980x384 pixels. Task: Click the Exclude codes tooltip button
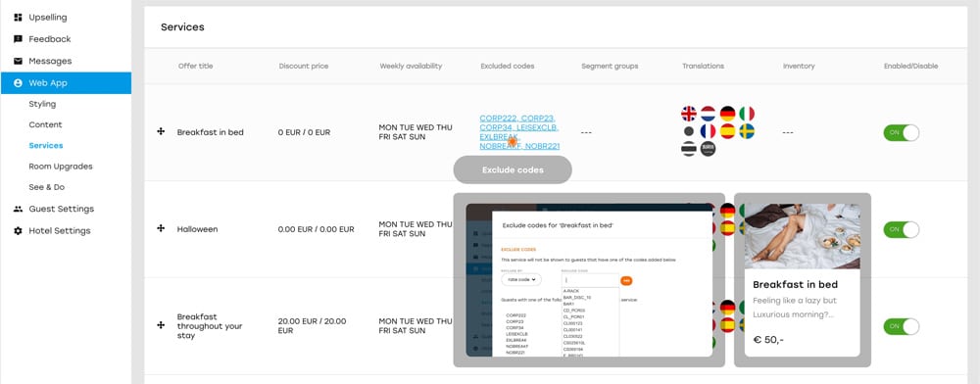click(513, 169)
